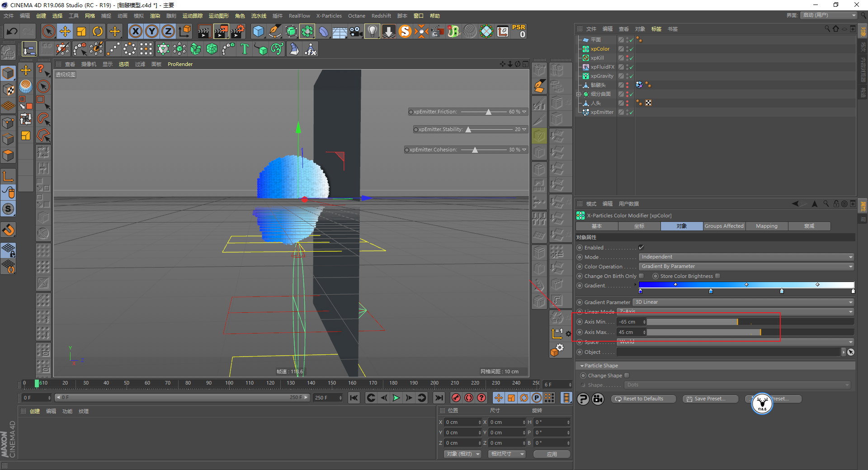Click Reset to Defaults button
Screen dimensions: 868x470
point(643,399)
